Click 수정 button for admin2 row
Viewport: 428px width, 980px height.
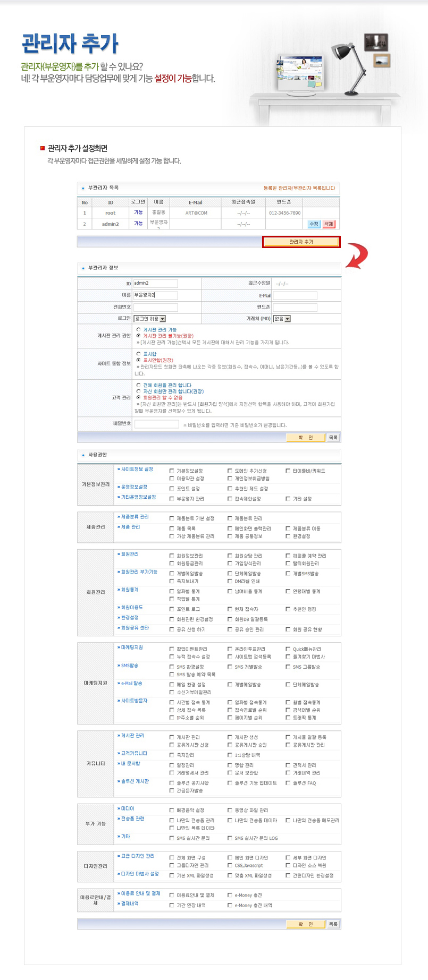tap(314, 224)
